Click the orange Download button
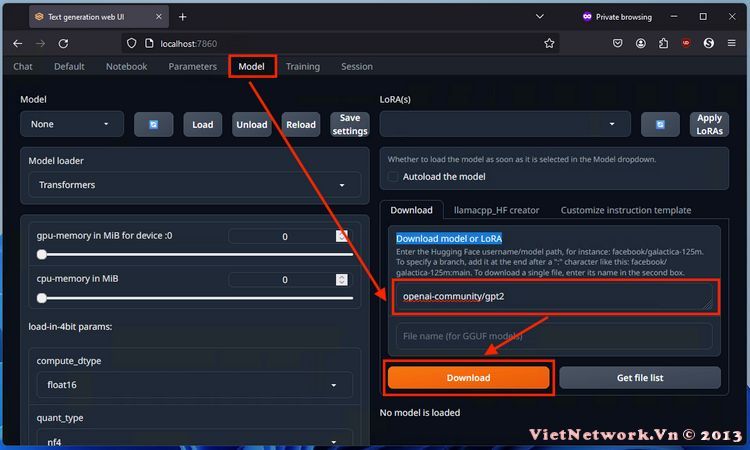750x450 pixels. point(468,378)
